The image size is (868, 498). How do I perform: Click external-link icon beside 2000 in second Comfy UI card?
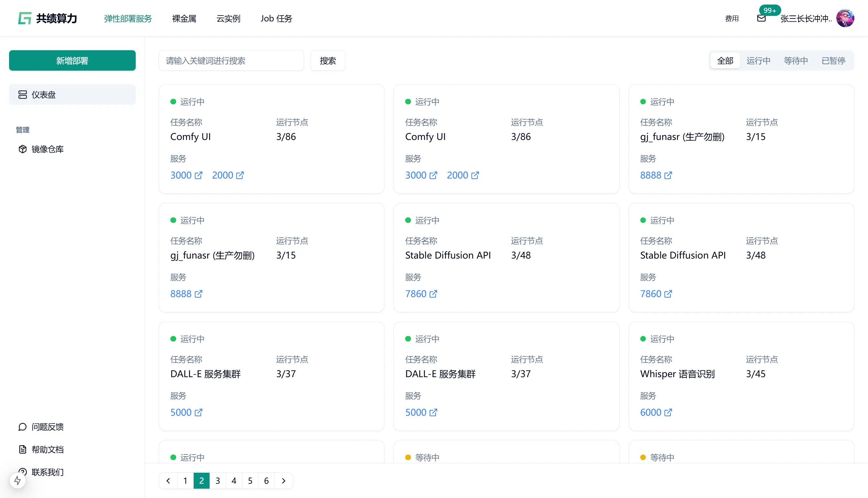tap(475, 175)
